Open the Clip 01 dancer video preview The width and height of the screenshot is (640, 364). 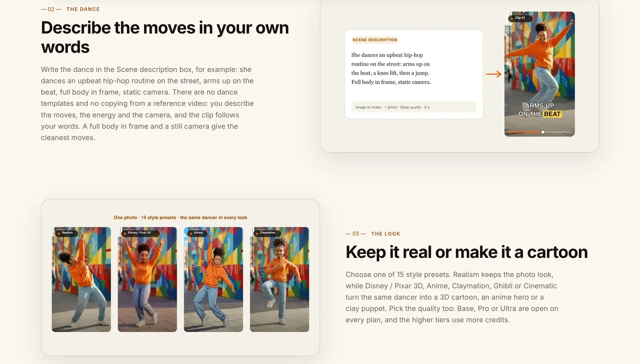[540, 74]
